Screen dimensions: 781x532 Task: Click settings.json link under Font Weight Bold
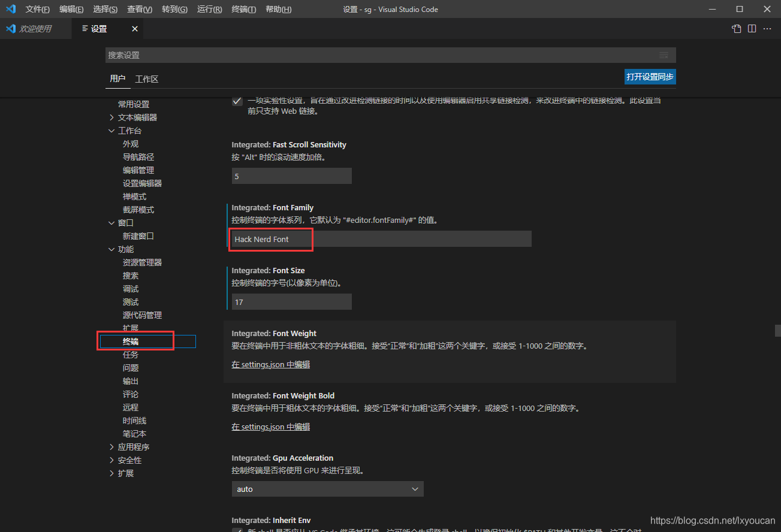[x=271, y=427]
